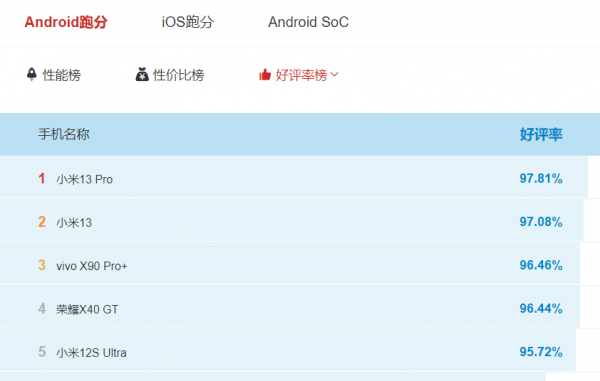The image size is (600, 381).
Task: Switch to the Android跑分 tab
Action: coord(66,22)
